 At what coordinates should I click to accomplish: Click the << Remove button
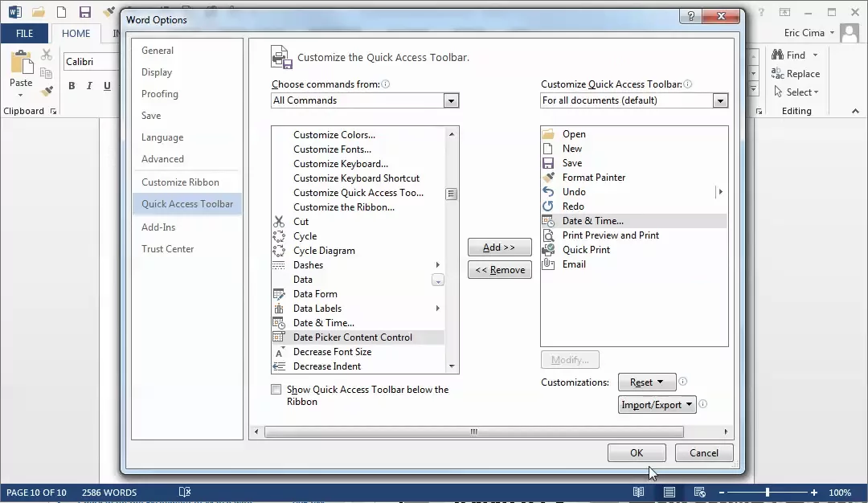pyautogui.click(x=499, y=270)
